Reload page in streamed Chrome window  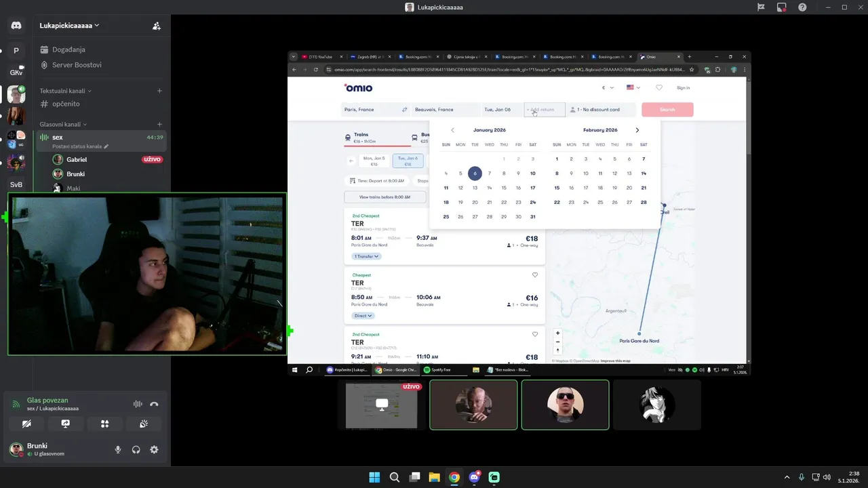[315, 69]
